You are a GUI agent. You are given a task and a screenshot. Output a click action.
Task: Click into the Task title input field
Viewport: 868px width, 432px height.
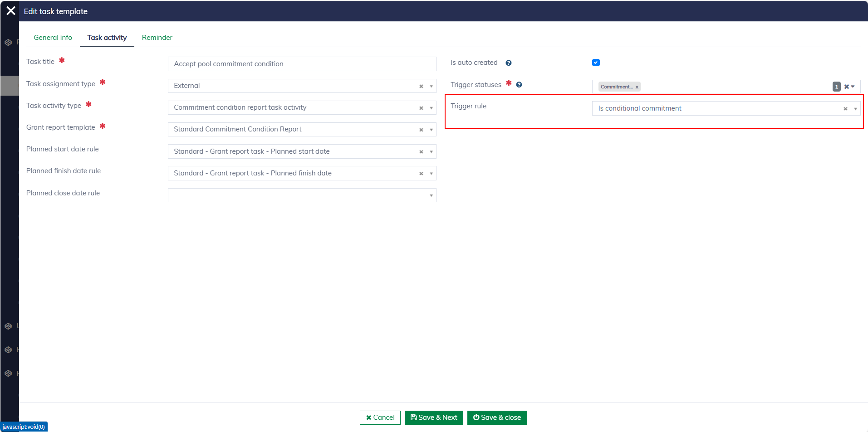pyautogui.click(x=302, y=64)
